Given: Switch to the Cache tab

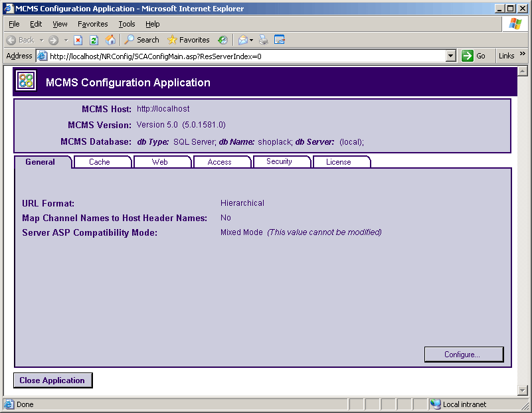Looking at the screenshot, I should [102, 162].
